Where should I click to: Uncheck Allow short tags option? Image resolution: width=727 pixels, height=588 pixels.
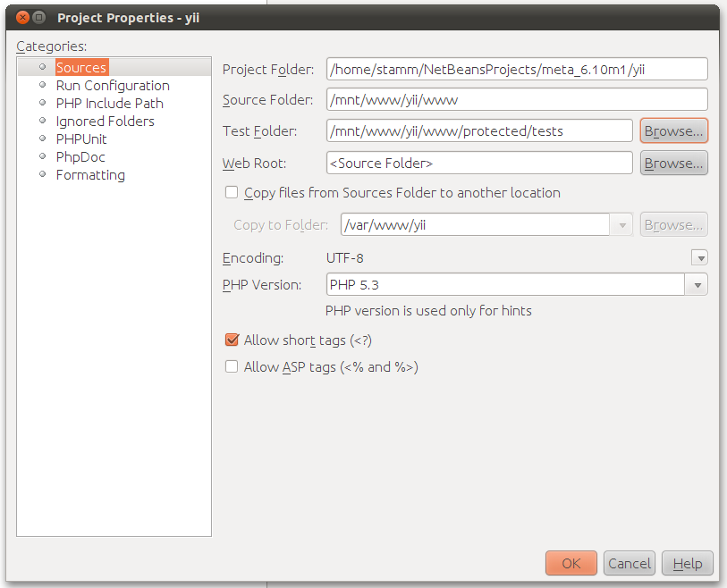click(232, 340)
